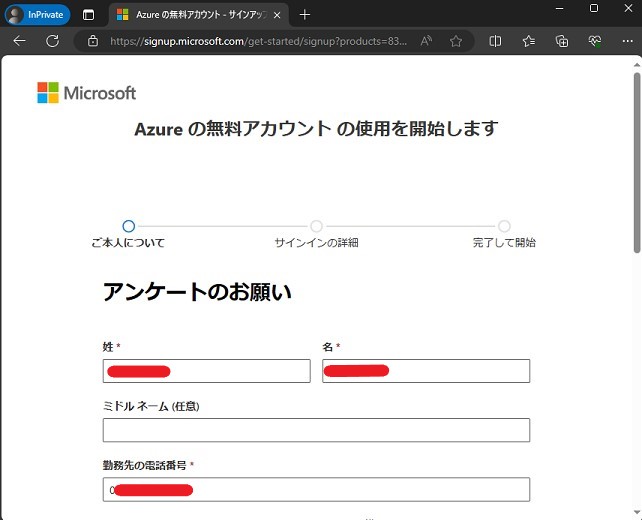Viewport: 642px width, 520px height.
Task: Open Browser essentials heart icon
Action: [x=595, y=41]
